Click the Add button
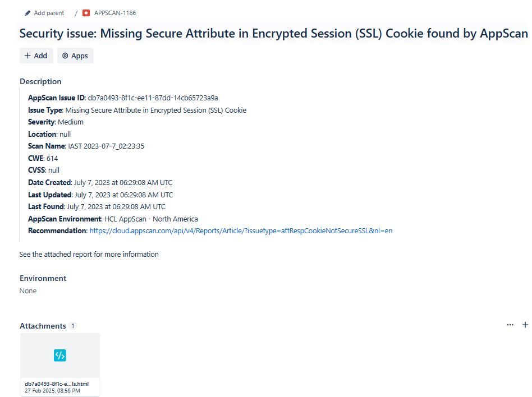 tap(36, 56)
